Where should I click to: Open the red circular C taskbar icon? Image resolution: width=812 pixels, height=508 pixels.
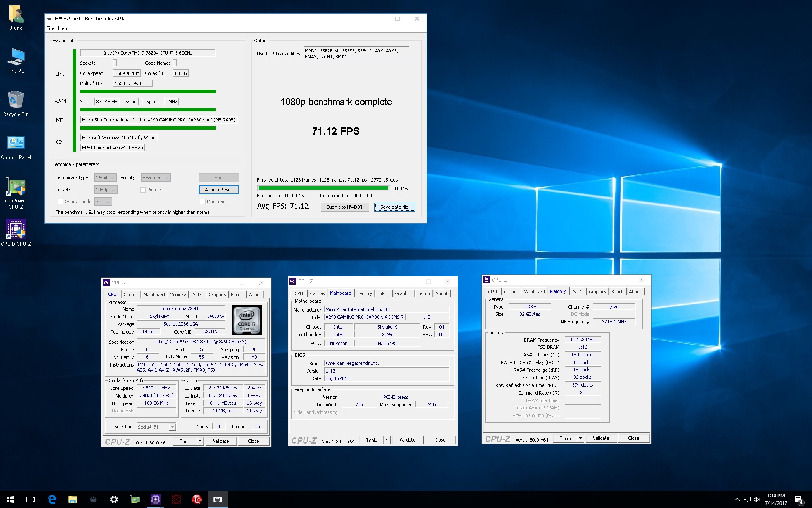coord(197,500)
